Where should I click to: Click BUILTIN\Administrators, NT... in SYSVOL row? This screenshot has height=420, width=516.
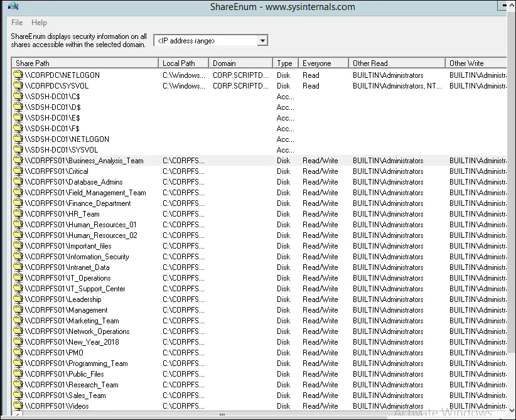397,85
